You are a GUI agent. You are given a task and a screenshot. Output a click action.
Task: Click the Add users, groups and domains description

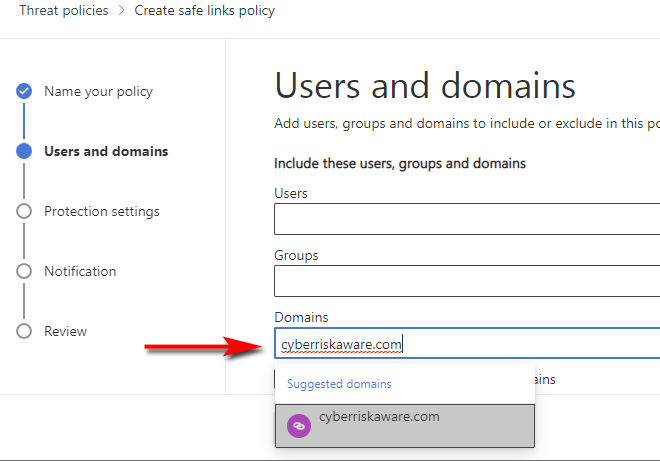467,123
